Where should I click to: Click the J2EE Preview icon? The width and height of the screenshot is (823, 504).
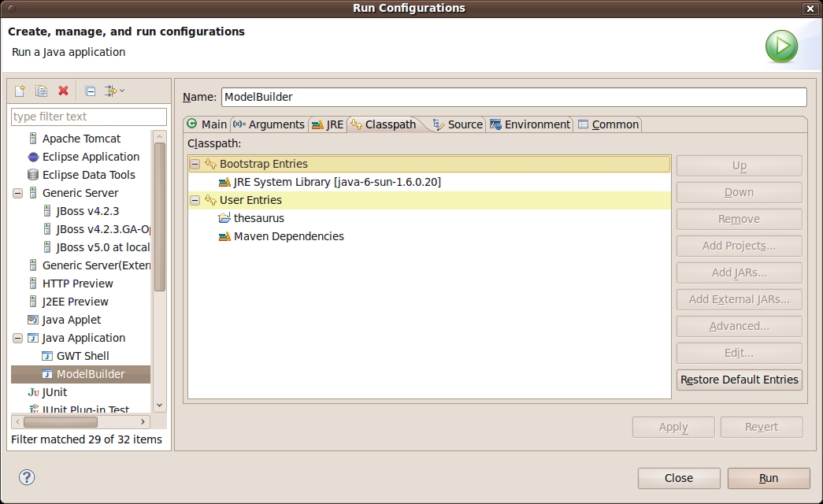pyautogui.click(x=33, y=302)
